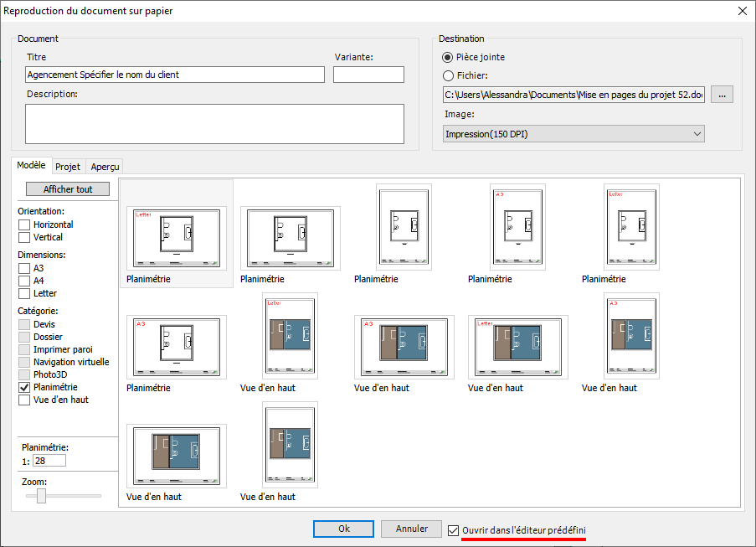This screenshot has width=756, height=547.
Task: Open the Aperçu tab
Action: tap(105, 167)
